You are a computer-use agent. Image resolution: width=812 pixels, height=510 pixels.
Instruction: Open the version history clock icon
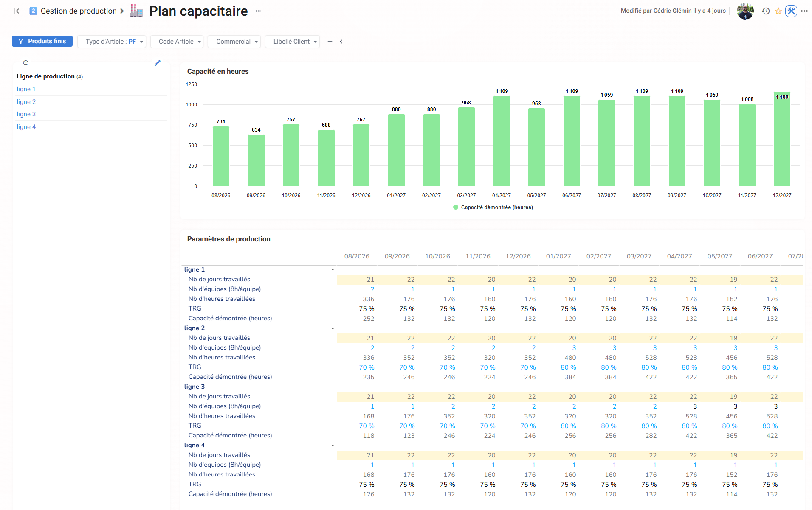766,11
